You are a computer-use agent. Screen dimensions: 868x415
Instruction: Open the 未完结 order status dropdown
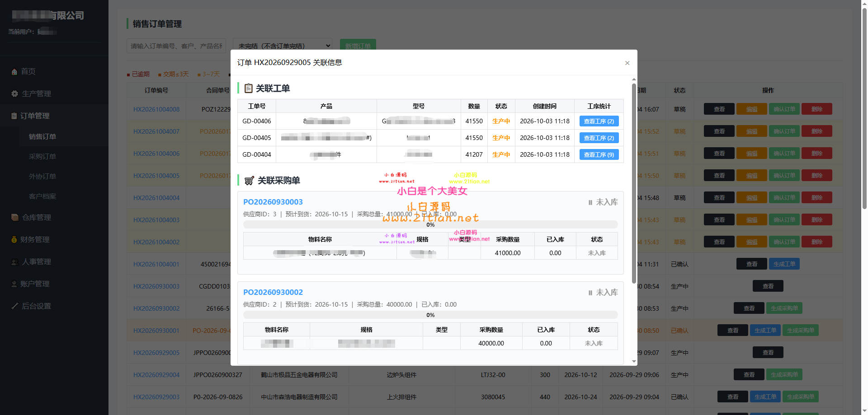(283, 46)
